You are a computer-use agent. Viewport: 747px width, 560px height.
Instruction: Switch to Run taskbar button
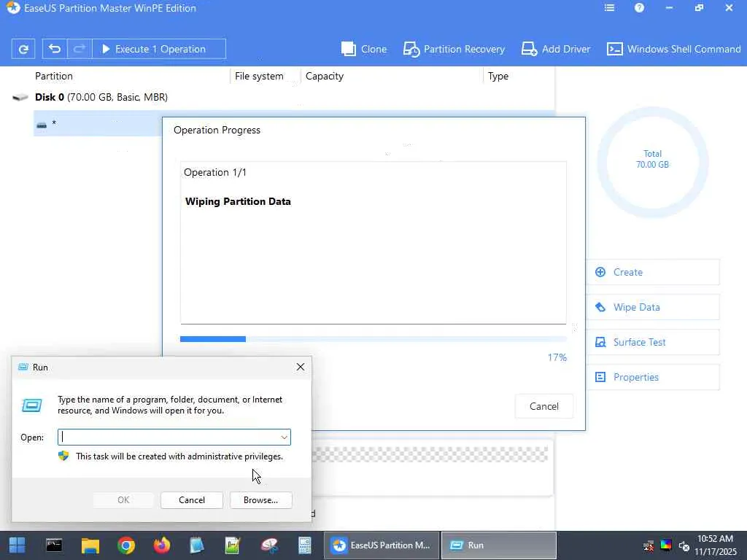tap(499, 545)
